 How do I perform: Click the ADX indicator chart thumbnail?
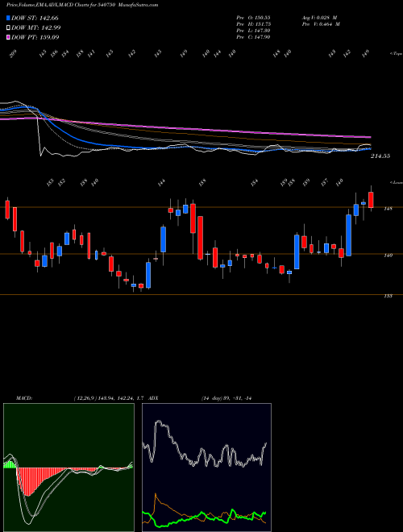tap(206, 468)
